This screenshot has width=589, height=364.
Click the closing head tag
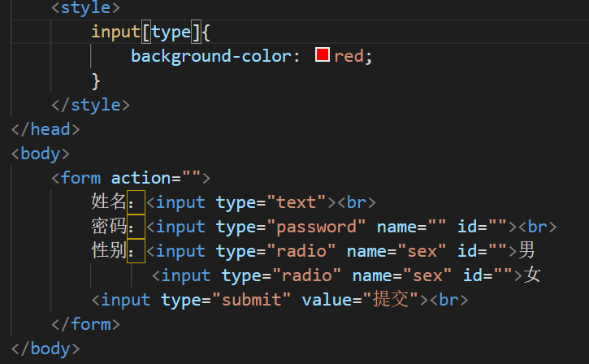point(45,130)
